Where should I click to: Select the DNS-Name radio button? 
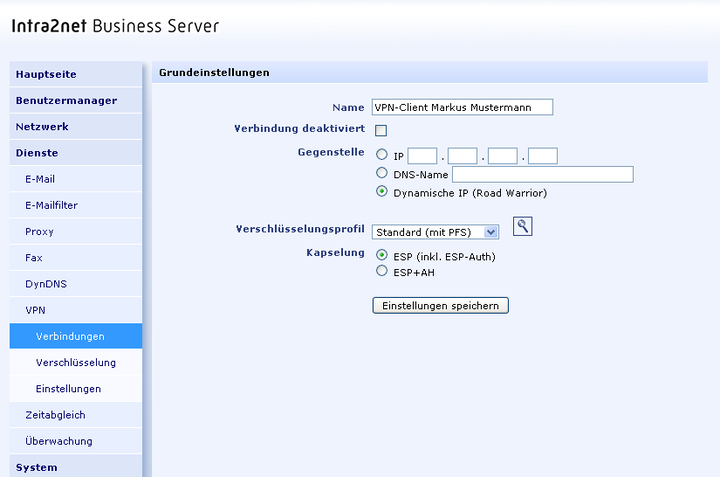coord(382,173)
